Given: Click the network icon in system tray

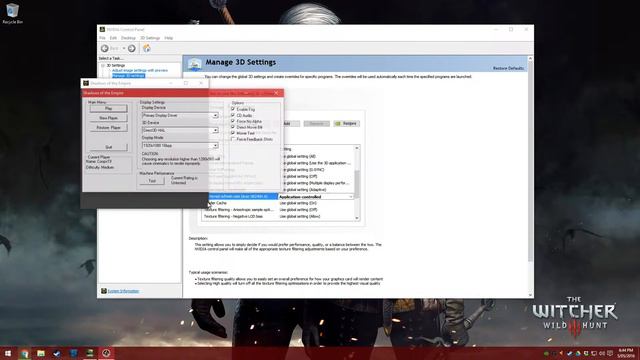Looking at the screenshot, I should (x=594, y=353).
